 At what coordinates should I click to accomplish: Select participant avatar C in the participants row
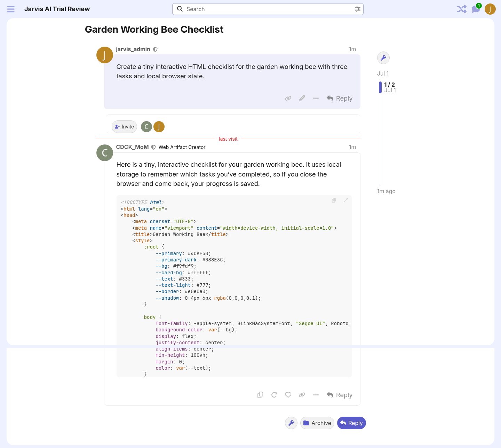[146, 127]
